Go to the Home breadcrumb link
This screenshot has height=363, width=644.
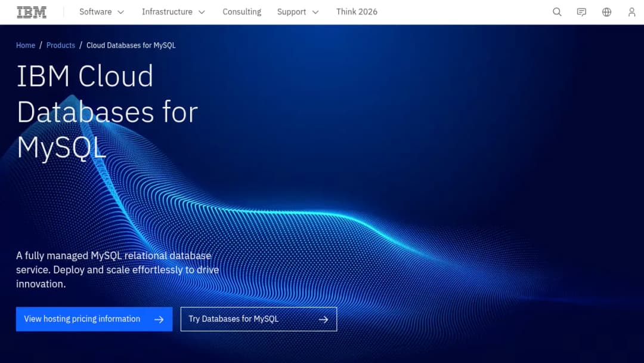(x=26, y=45)
